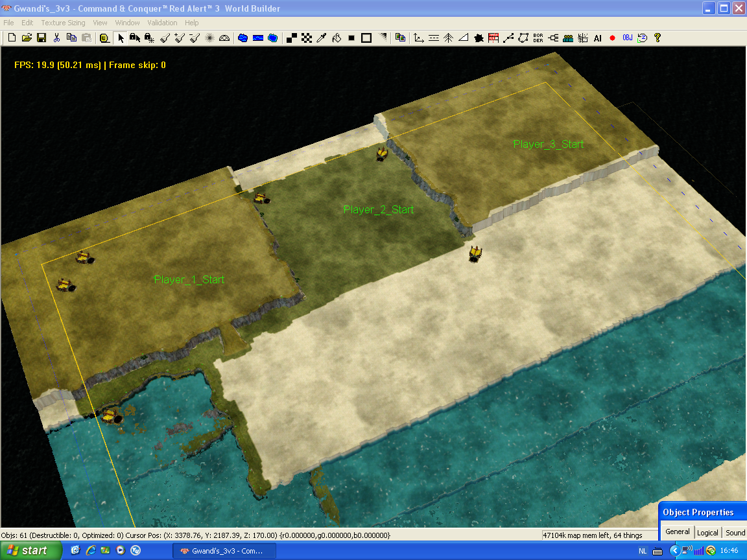Click the NL language indicator
This screenshot has height=560, width=747.
pyautogui.click(x=643, y=551)
